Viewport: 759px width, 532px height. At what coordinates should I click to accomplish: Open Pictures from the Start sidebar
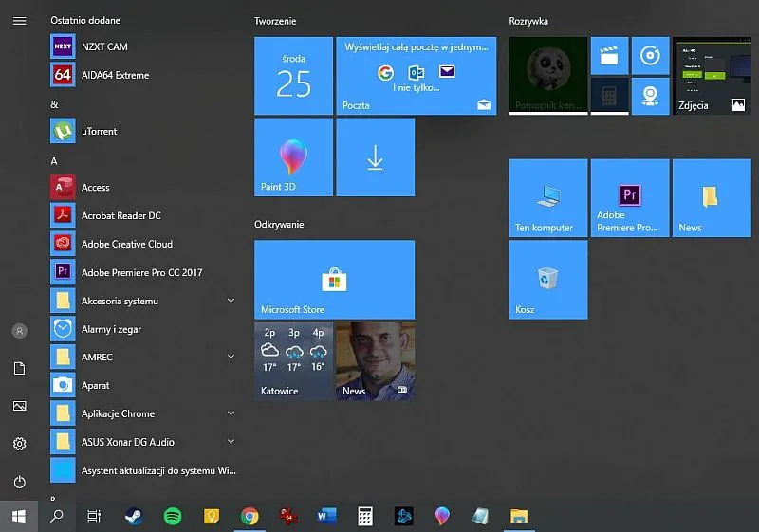pyautogui.click(x=19, y=406)
